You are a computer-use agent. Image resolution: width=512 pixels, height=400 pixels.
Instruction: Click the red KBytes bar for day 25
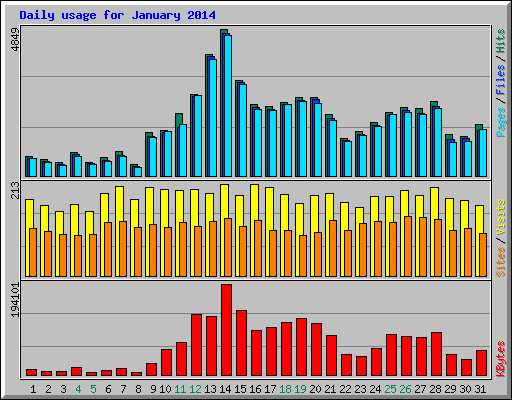coord(392,355)
